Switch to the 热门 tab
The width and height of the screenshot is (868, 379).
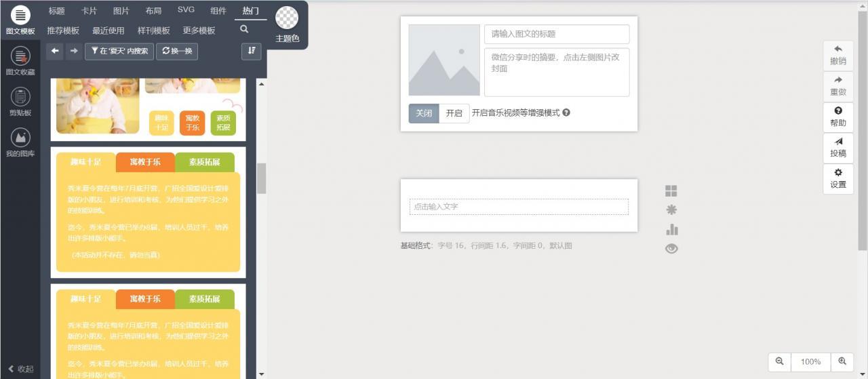[x=251, y=11]
